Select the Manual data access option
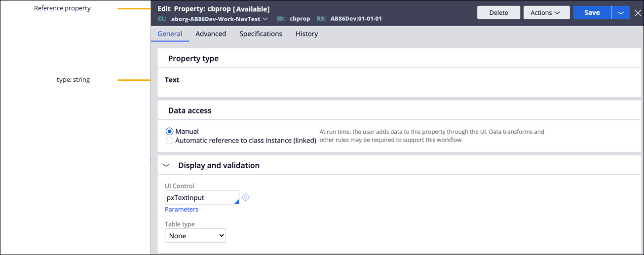The width and height of the screenshot is (644, 255). [170, 131]
